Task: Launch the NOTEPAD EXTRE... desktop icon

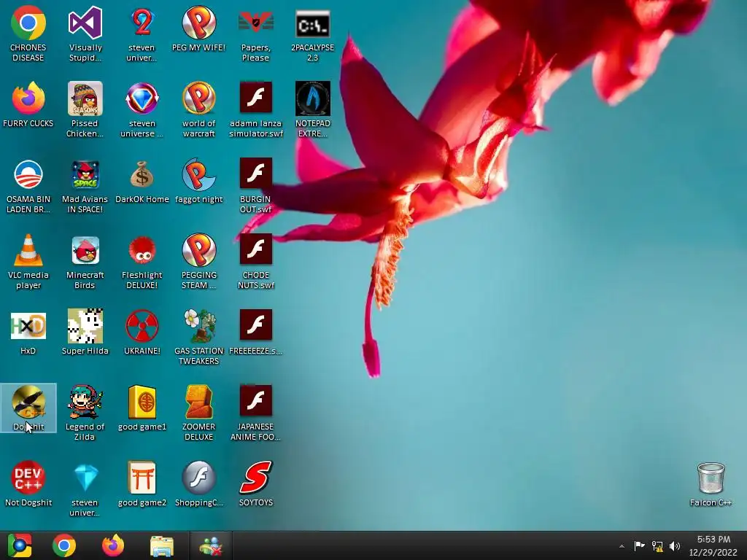Action: tap(312, 109)
